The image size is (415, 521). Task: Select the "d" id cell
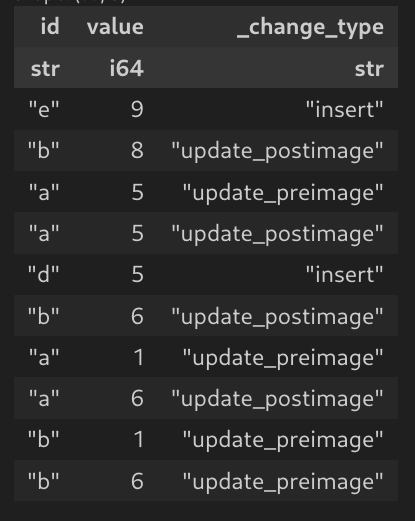tap(44, 274)
